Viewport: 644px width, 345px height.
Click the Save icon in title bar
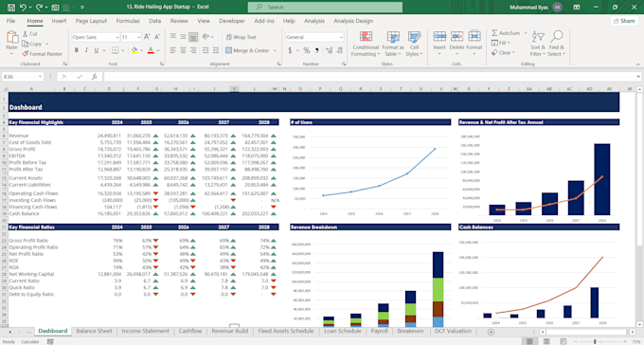point(11,7)
